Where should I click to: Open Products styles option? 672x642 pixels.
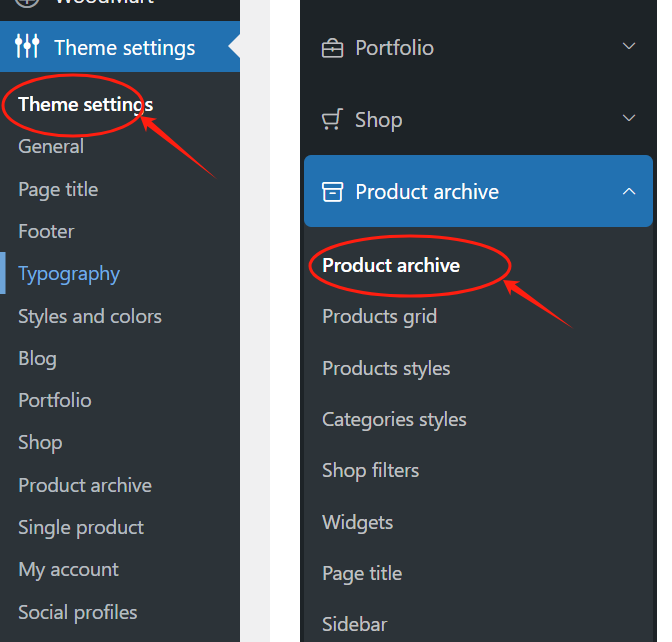386,368
